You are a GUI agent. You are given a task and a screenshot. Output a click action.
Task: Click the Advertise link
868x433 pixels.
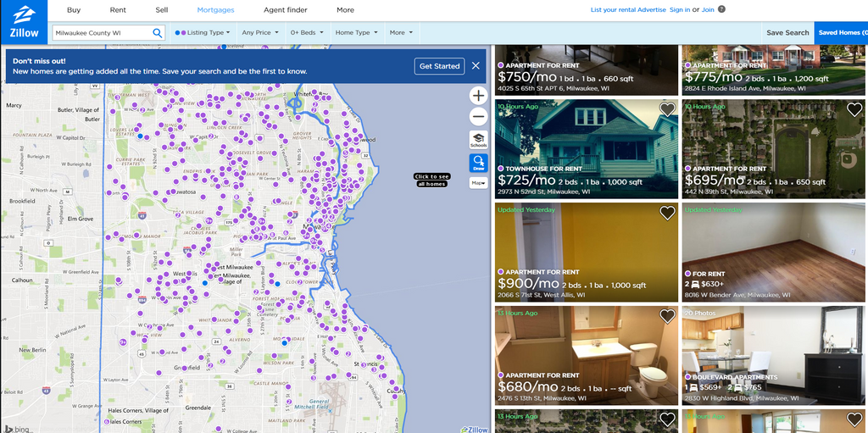pos(652,10)
